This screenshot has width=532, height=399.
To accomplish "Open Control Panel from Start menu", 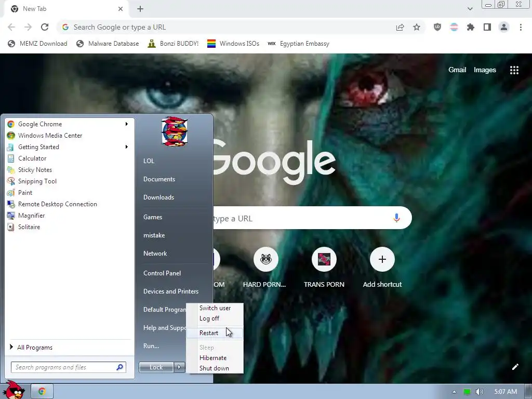I will click(x=162, y=273).
